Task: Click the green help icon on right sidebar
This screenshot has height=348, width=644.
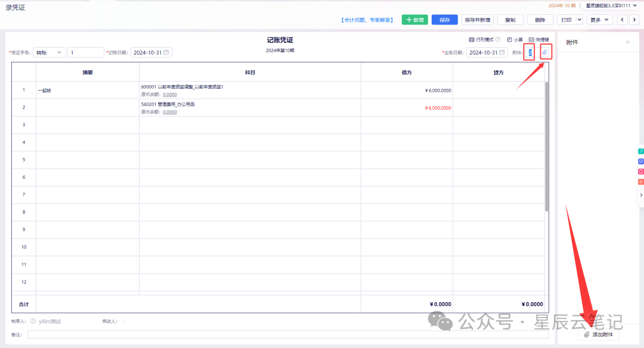Action: pyautogui.click(x=640, y=151)
